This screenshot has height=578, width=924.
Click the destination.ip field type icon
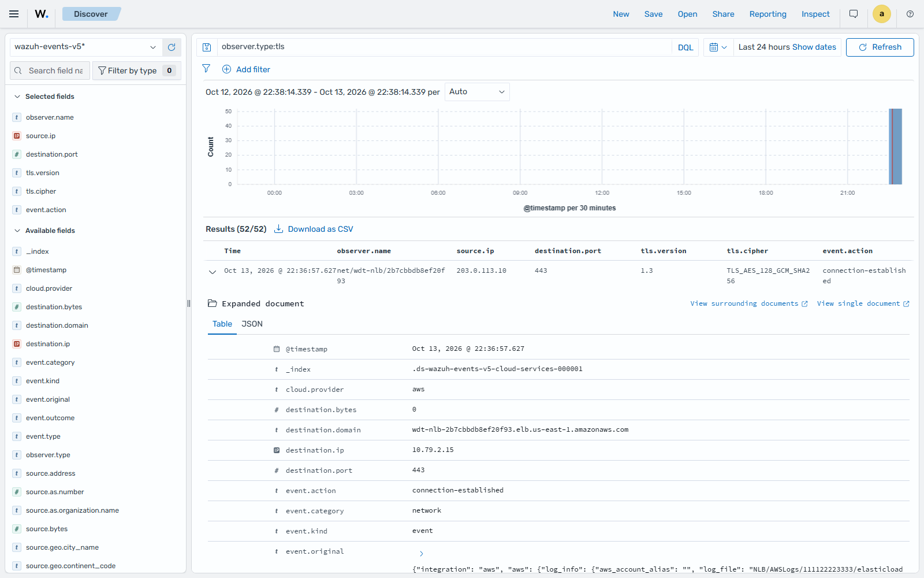[x=17, y=344]
